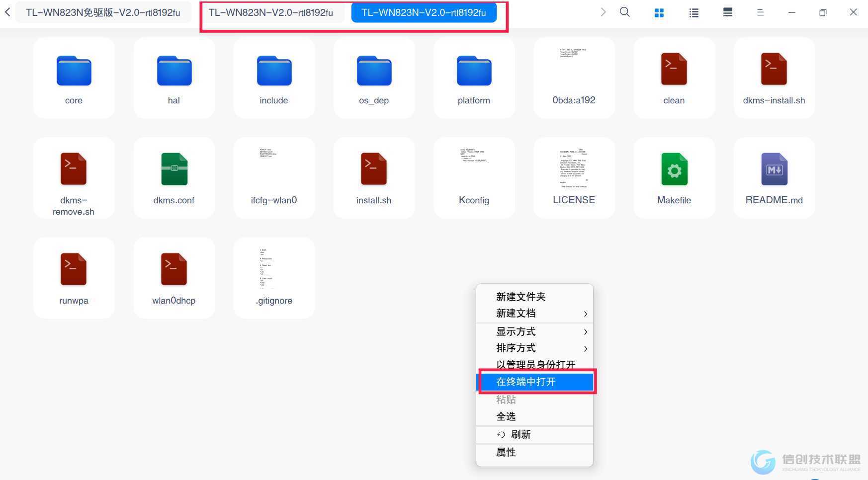This screenshot has height=480, width=868.
Task: Open the hamburger main menu
Action: coord(760,12)
